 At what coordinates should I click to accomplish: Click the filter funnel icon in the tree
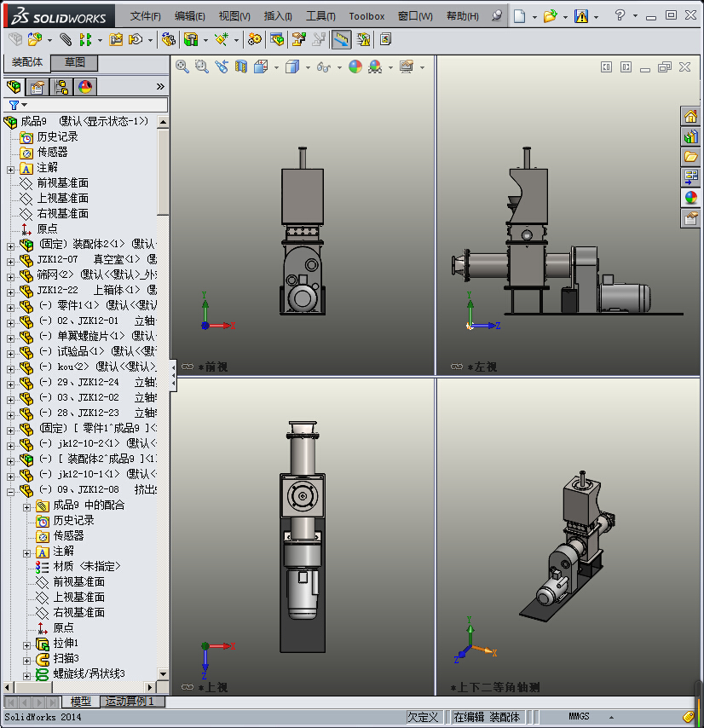(x=14, y=105)
